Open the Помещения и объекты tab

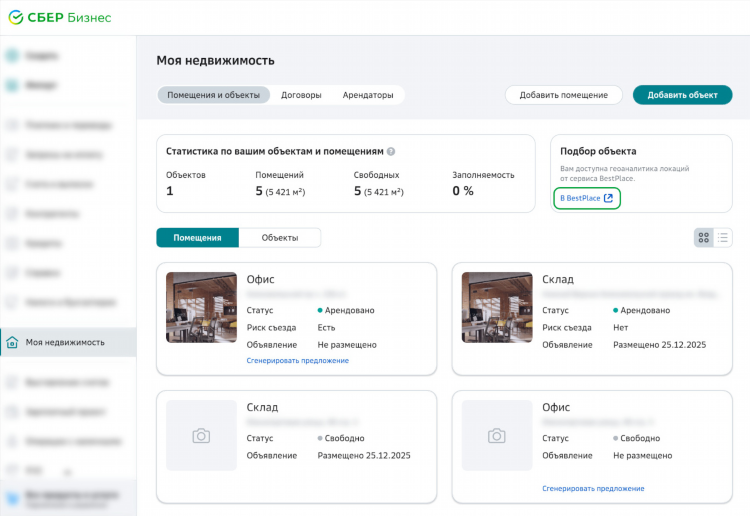213,95
